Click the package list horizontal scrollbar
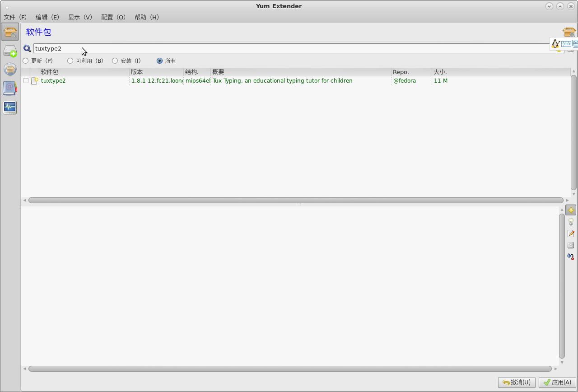 [296, 200]
